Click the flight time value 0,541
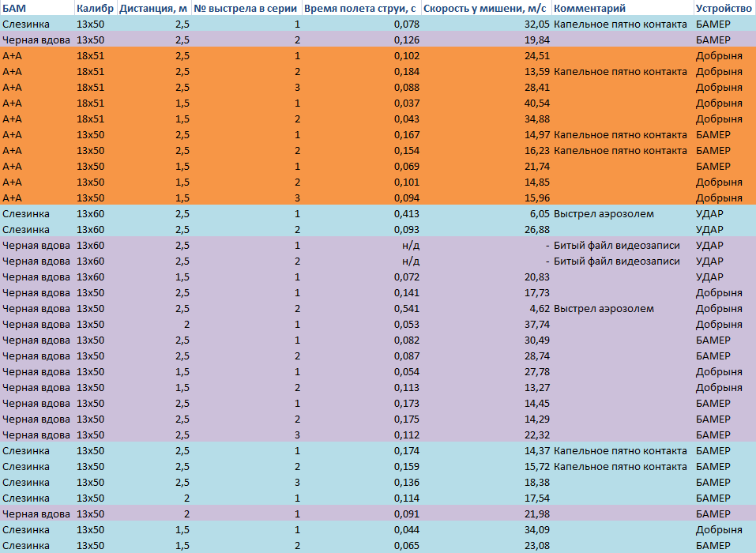Image resolution: width=756 pixels, height=553 pixels. click(406, 309)
